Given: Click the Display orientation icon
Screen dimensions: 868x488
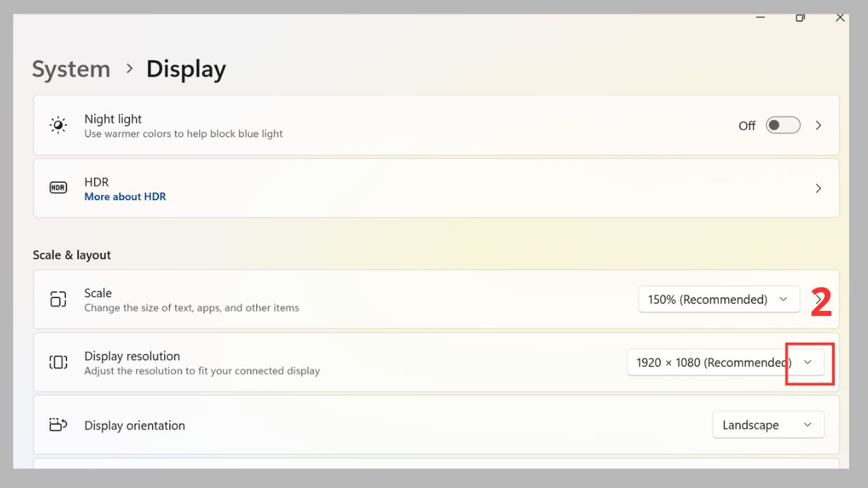Looking at the screenshot, I should pos(58,425).
